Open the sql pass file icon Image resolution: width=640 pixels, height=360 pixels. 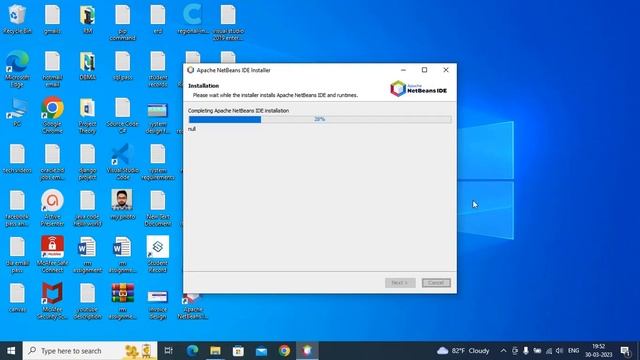tap(122, 65)
